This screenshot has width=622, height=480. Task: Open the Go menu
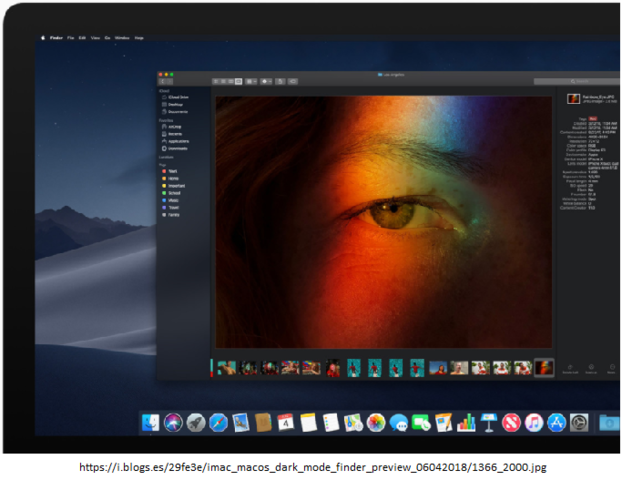tap(107, 38)
